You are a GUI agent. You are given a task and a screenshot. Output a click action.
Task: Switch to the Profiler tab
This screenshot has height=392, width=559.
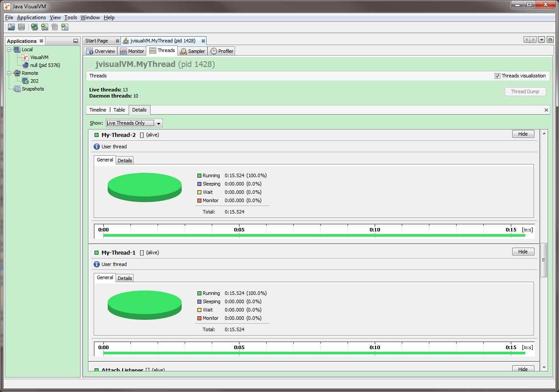[221, 51]
